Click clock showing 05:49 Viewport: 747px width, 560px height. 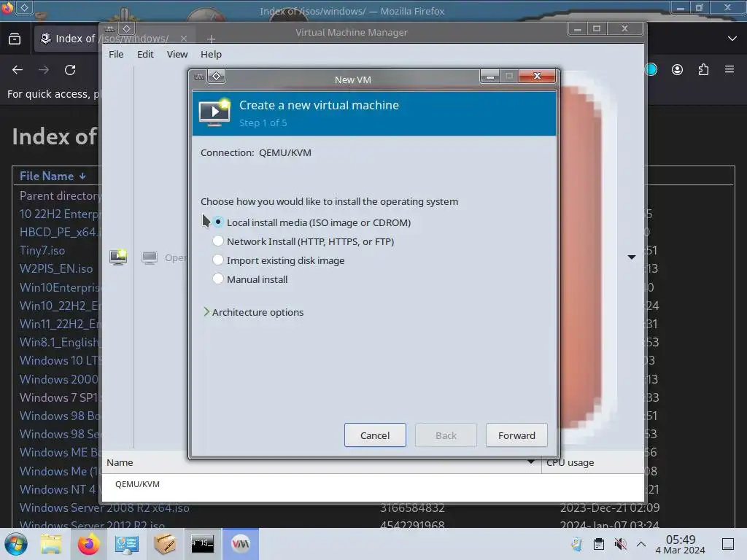[x=681, y=544]
